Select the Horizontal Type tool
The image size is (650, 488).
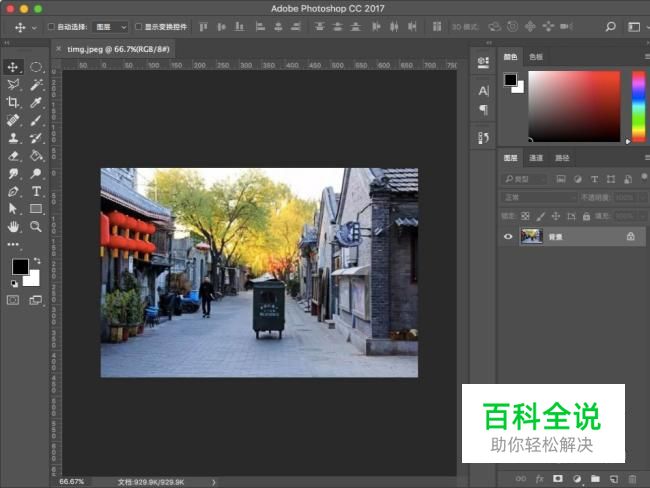tap(36, 191)
